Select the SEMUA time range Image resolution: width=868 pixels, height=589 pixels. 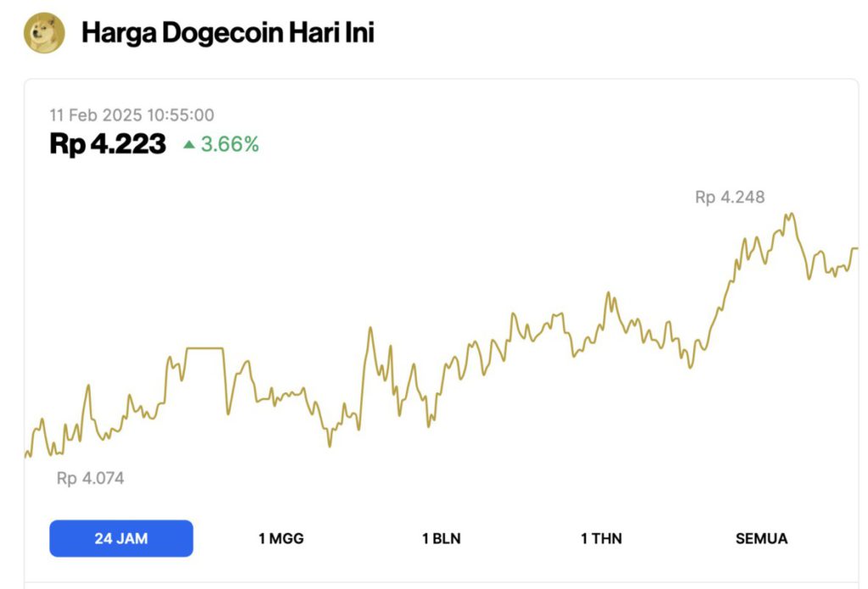click(x=761, y=538)
